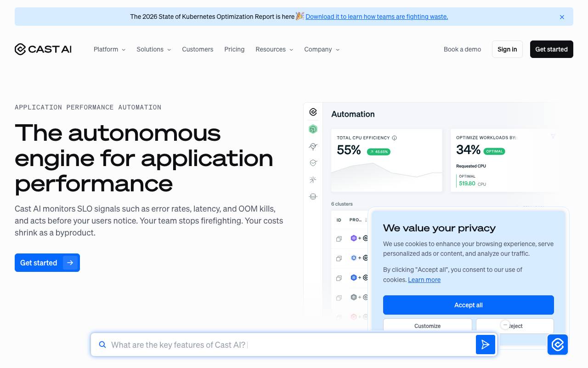Click the dashboard sidebar icon below the green hexagon
This screenshot has height=368, width=588.
click(313, 146)
